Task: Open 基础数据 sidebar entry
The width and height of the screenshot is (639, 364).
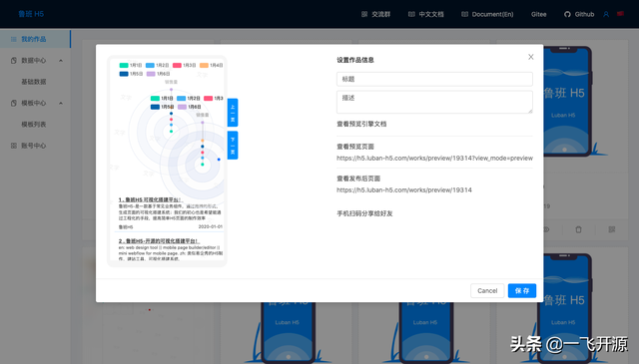Action: pos(34,82)
